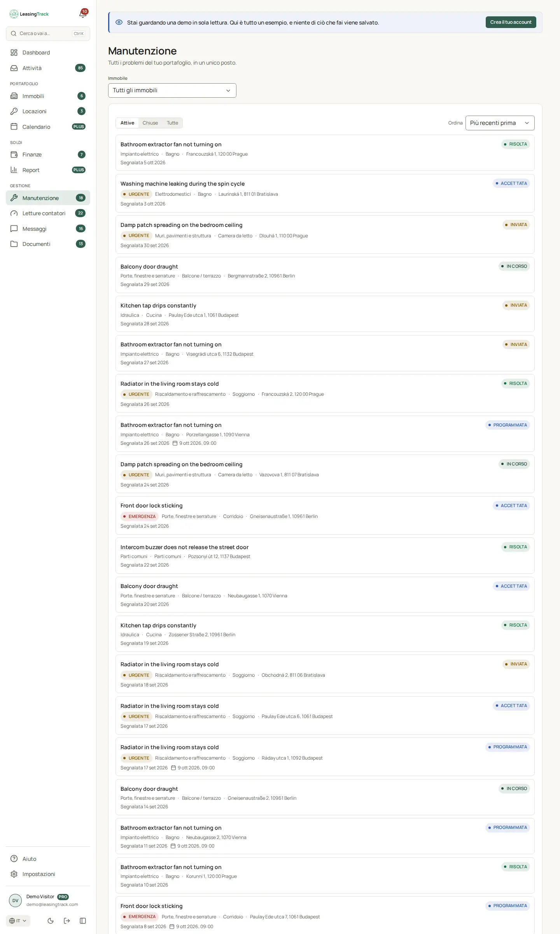The height and width of the screenshot is (934, 560).
Task: Open Attività inbox in the sidebar
Action: [x=48, y=68]
